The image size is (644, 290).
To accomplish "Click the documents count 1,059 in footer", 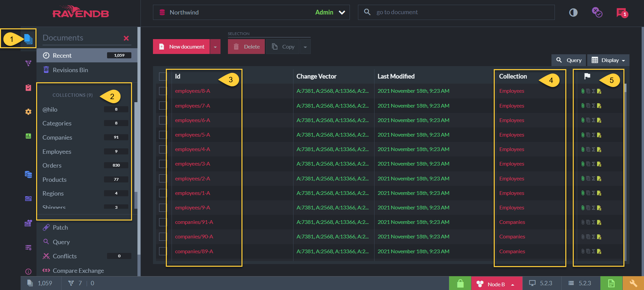I will pyautogui.click(x=40, y=283).
